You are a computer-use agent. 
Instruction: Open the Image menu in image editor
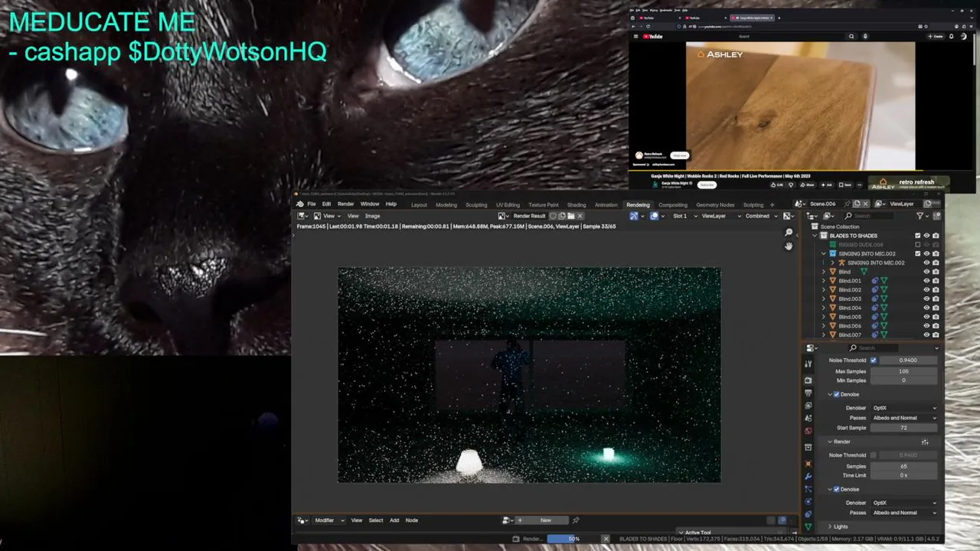(372, 216)
